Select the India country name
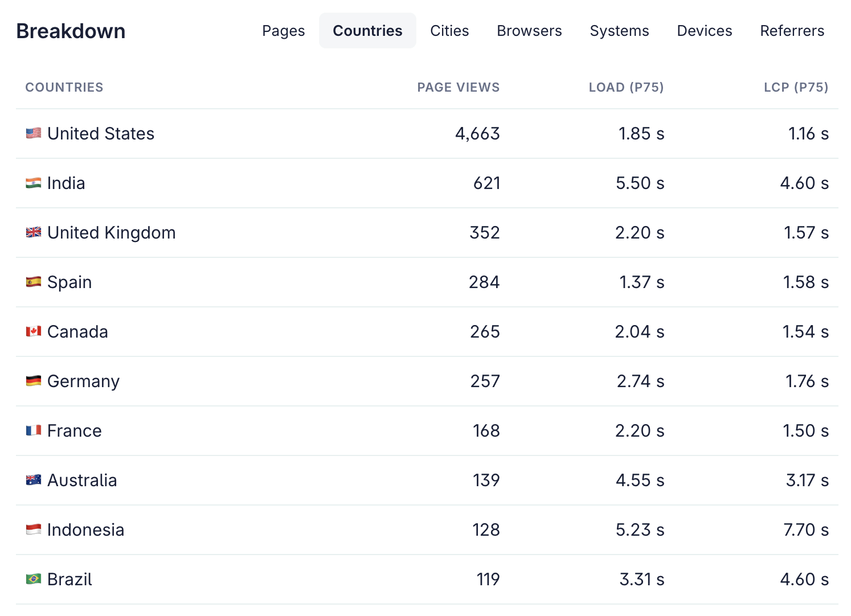This screenshot has width=851, height=616. (66, 183)
